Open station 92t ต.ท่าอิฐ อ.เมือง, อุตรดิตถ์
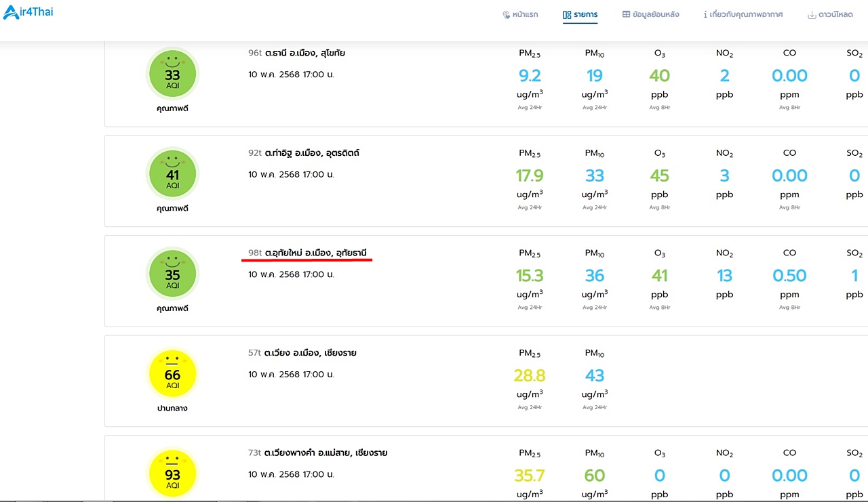 click(x=304, y=153)
